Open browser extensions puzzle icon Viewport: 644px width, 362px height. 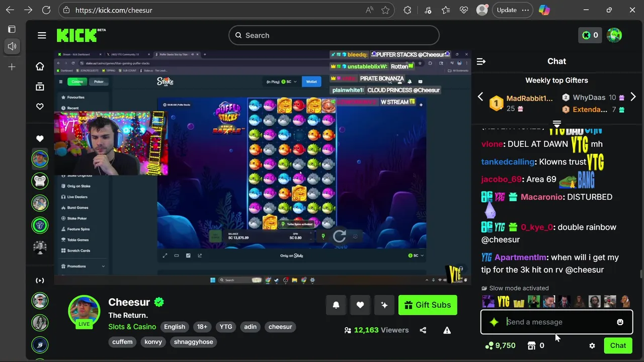click(x=408, y=10)
